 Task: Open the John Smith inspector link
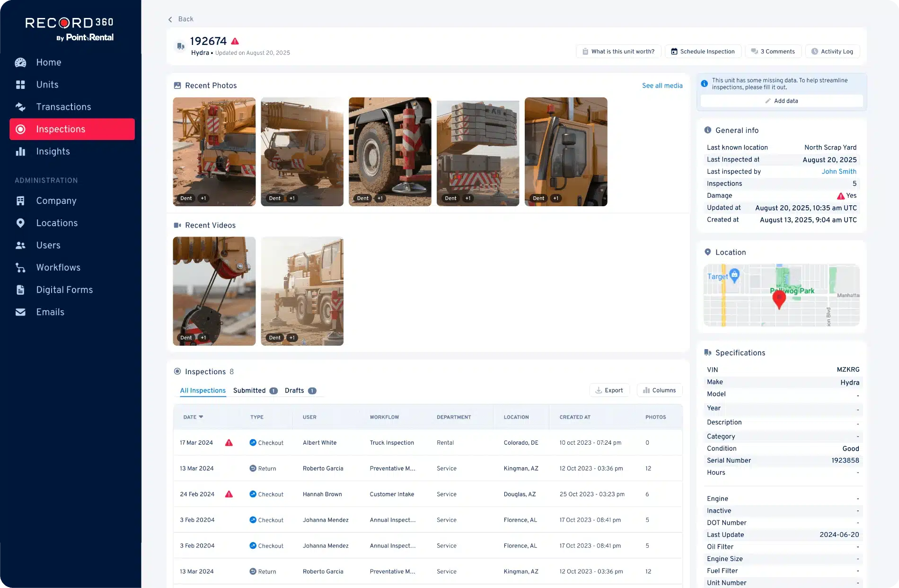tap(838, 172)
